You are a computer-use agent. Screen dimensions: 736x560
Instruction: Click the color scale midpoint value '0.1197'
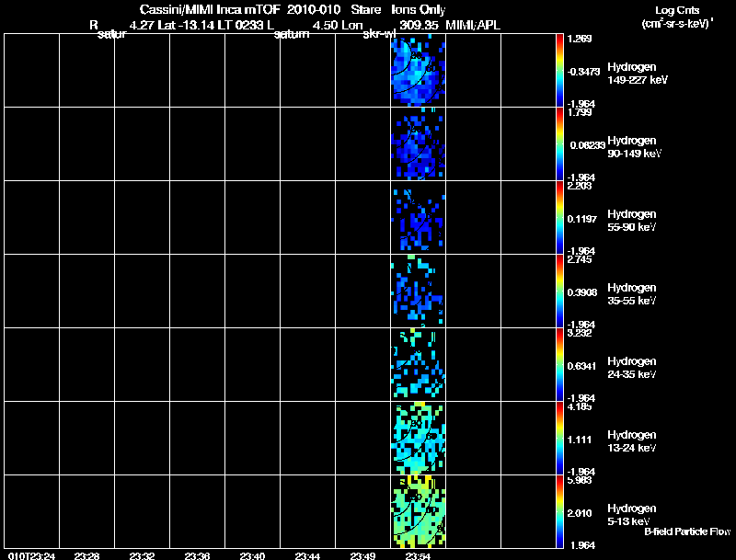pyautogui.click(x=582, y=219)
